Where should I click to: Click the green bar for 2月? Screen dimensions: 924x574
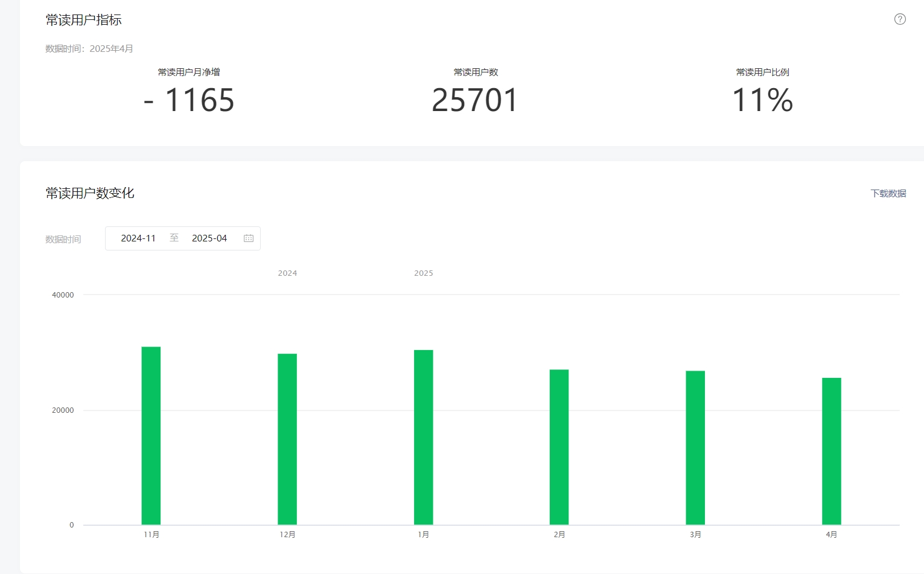tap(559, 447)
